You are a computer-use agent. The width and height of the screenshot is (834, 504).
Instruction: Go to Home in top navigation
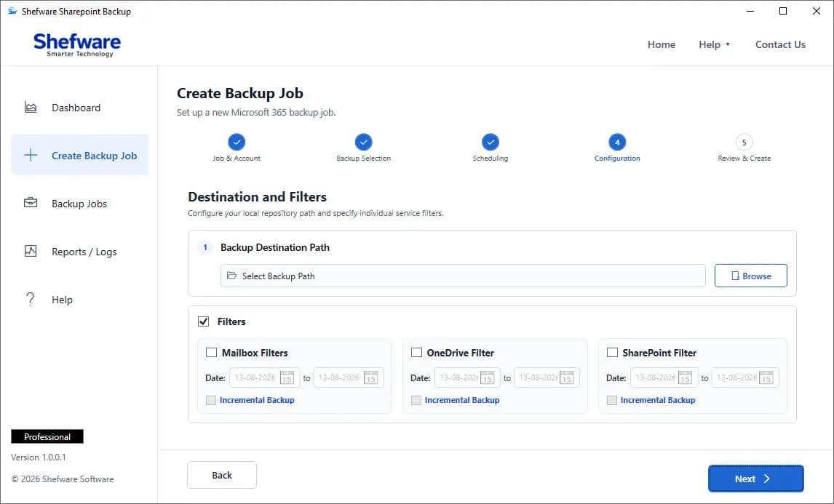pos(661,44)
